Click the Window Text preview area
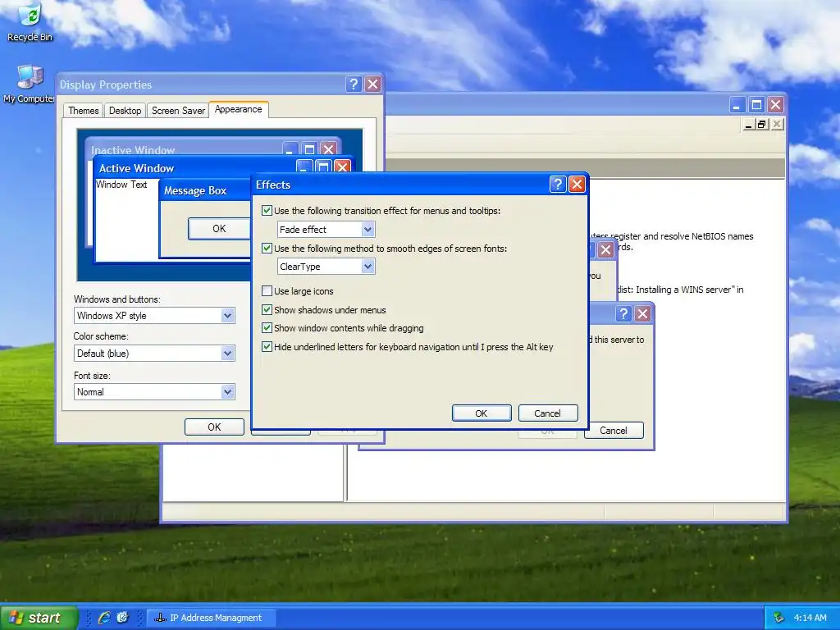 tap(121, 185)
